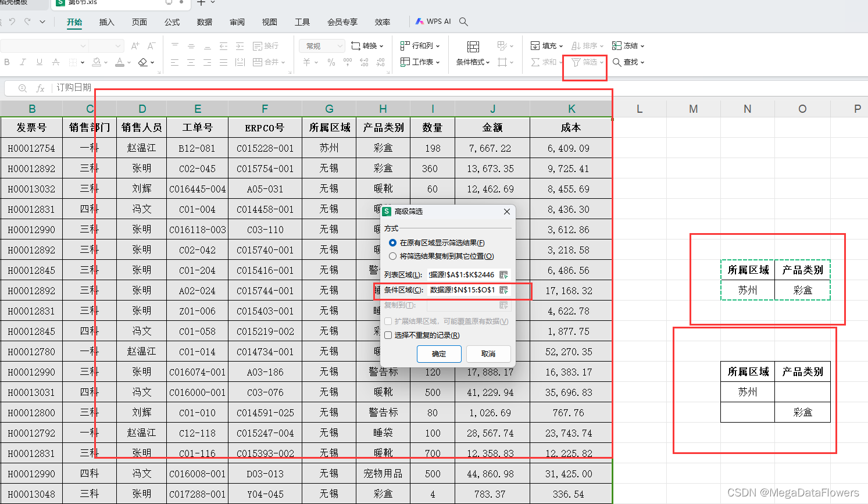868x504 pixels.
Task: Click the align center horizontally icon
Action: [x=191, y=62]
